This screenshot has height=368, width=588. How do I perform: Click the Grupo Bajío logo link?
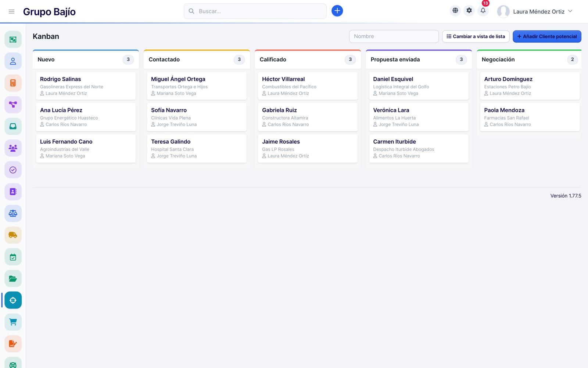49,12
